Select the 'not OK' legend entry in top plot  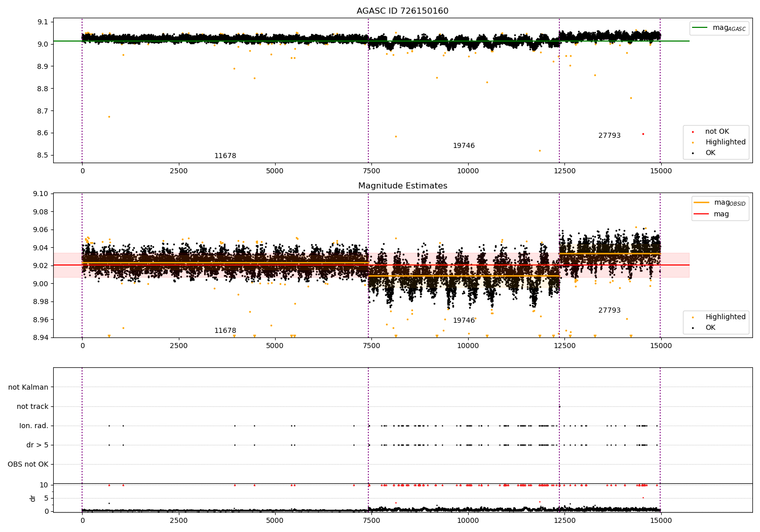pyautogui.click(x=717, y=132)
